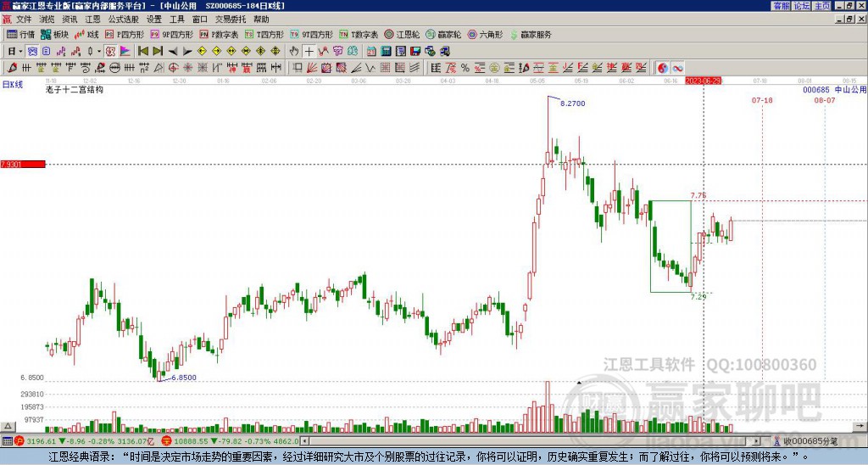Click the 07-18 date marker
Viewport: 868px width, 465px height.
click(762, 100)
